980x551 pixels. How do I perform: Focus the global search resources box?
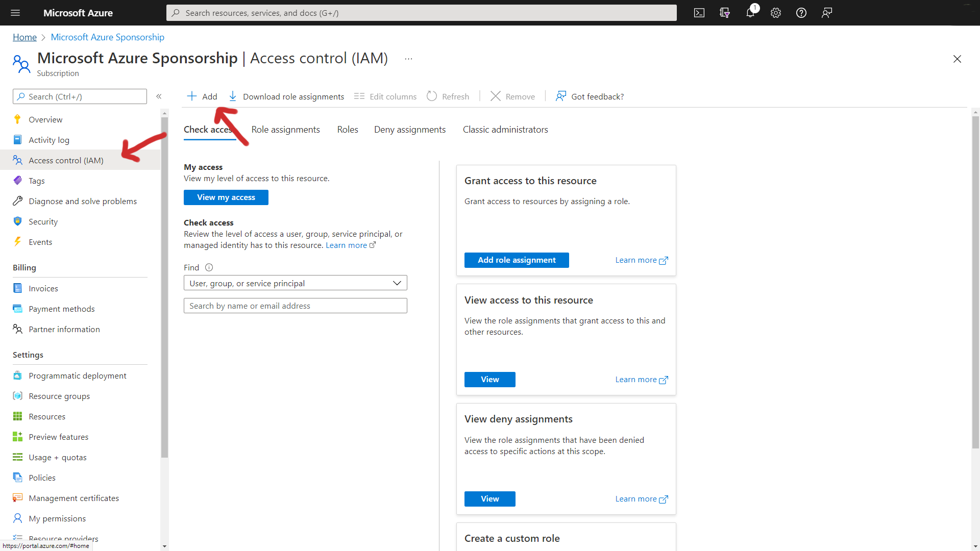click(421, 13)
